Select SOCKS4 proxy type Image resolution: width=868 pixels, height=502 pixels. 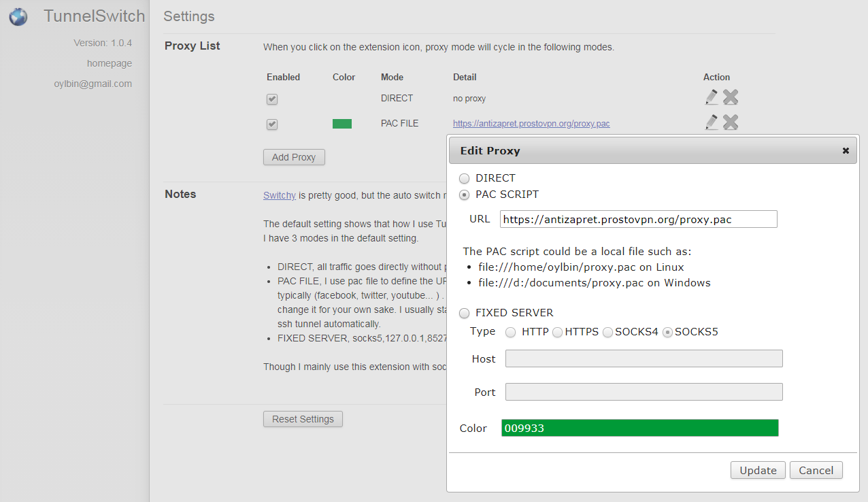click(x=607, y=333)
